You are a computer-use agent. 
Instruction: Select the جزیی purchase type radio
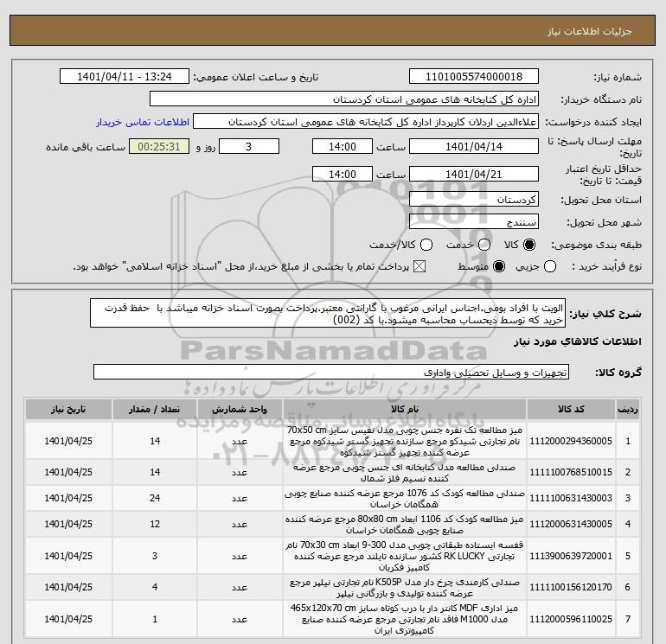coord(550,266)
